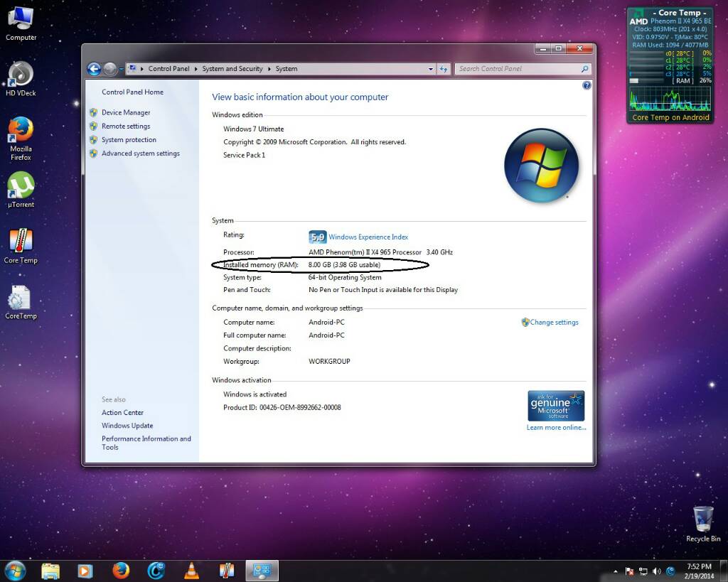Click the Core Temp gadget load graph
Screen dimensions: 728x582
pyautogui.click(x=670, y=99)
